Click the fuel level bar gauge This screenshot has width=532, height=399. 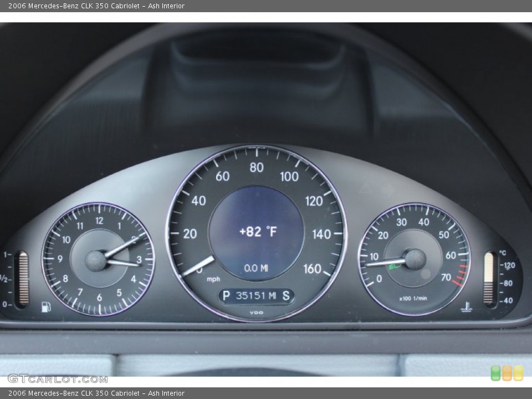pos(23,279)
